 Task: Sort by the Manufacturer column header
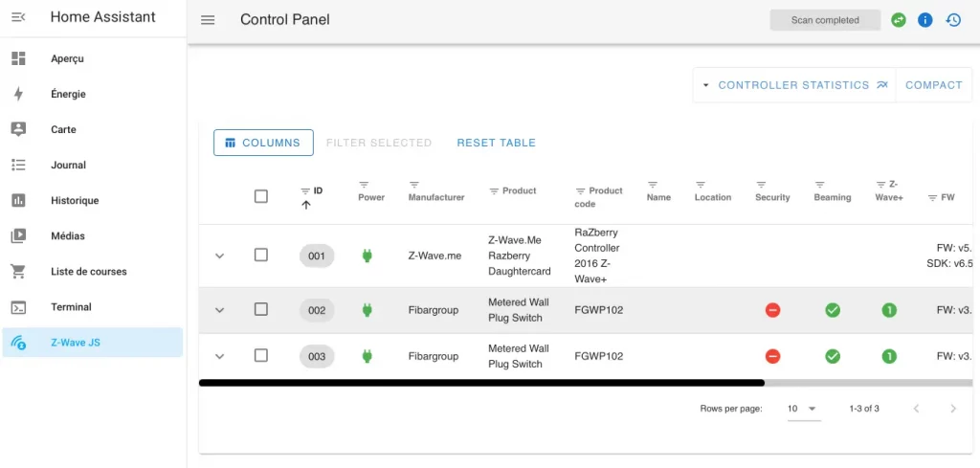(435, 197)
